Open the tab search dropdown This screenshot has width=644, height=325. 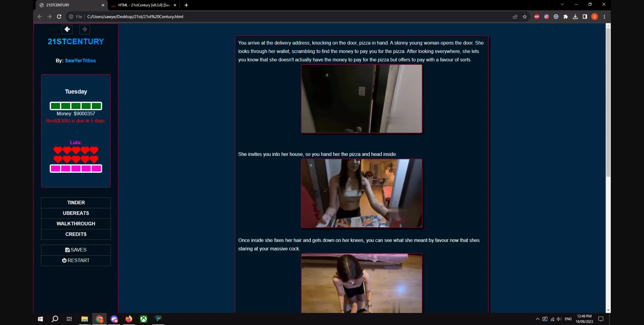tap(562, 4)
